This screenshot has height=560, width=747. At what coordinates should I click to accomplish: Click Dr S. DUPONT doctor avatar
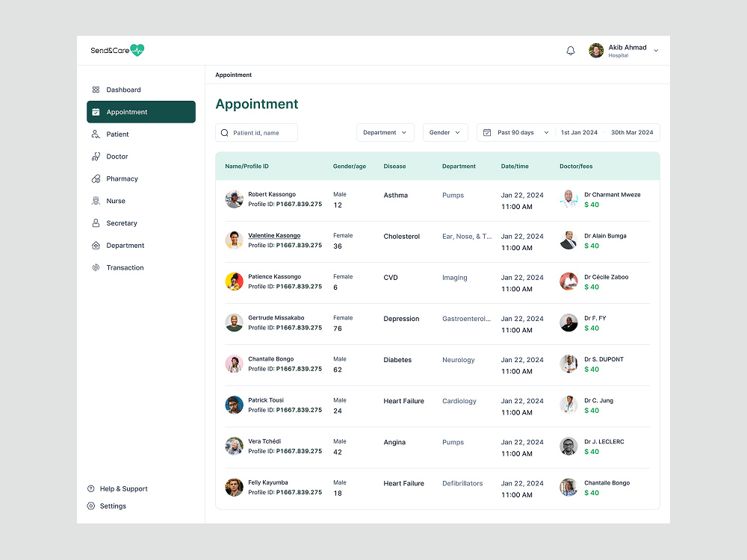568,364
